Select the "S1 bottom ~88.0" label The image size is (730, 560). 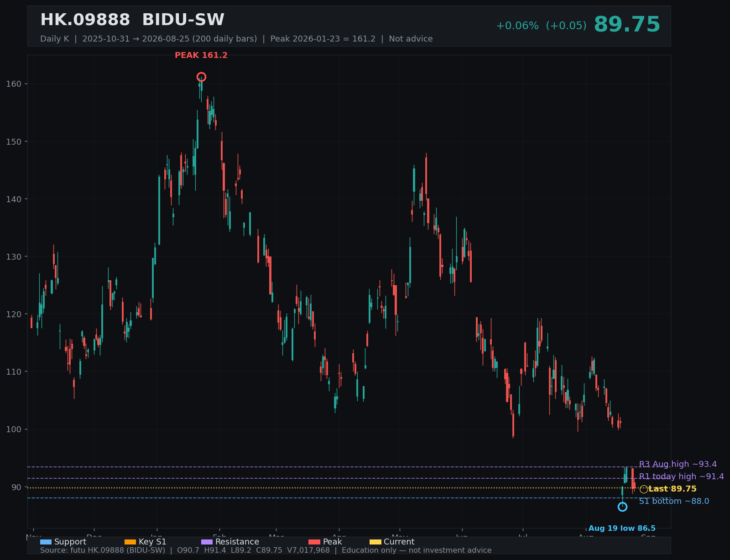pyautogui.click(x=674, y=501)
